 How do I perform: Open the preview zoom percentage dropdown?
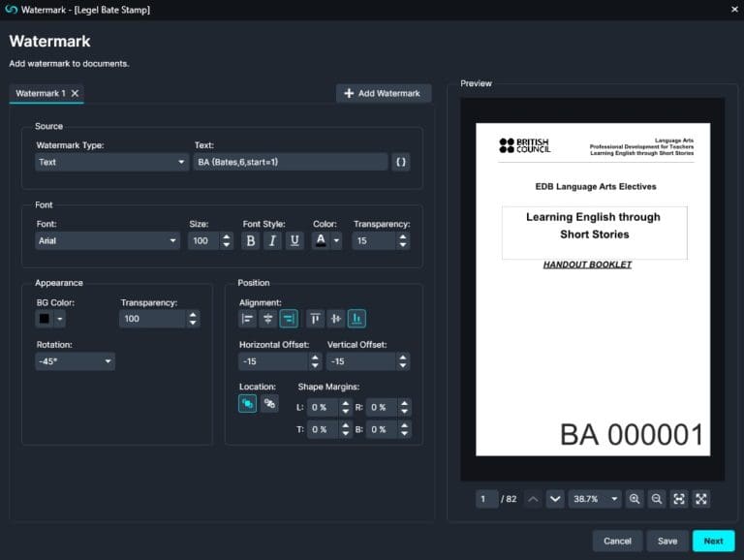click(595, 499)
